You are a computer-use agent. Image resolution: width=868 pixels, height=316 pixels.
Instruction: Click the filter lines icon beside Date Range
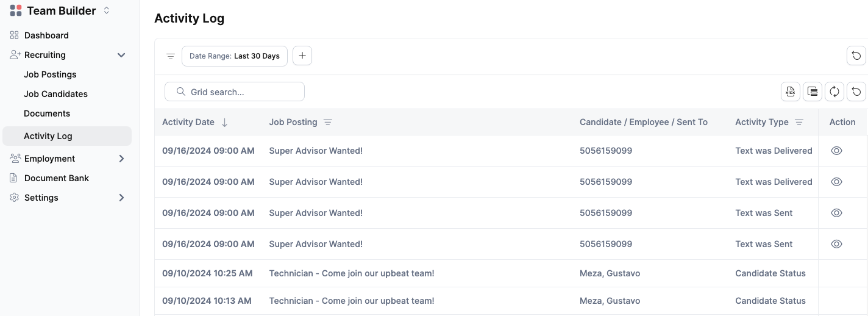tap(171, 56)
